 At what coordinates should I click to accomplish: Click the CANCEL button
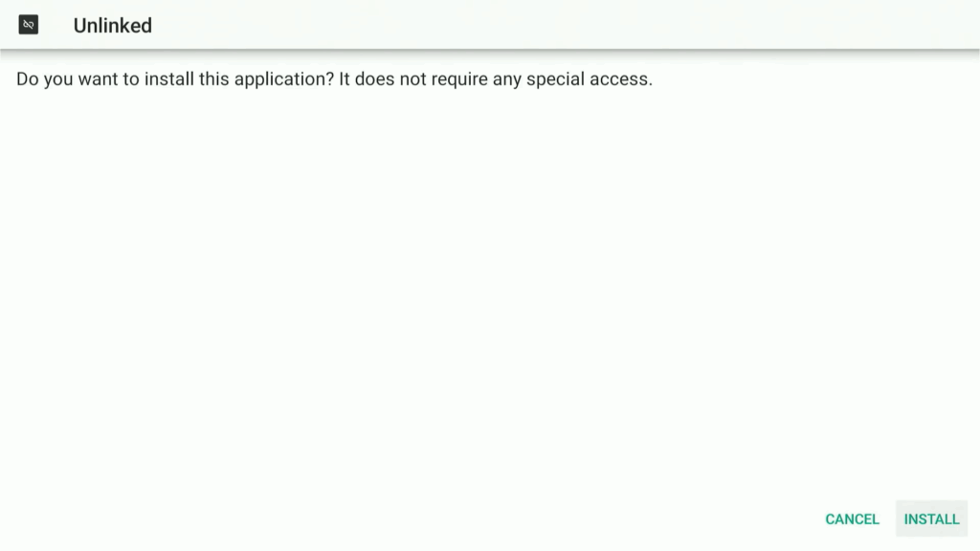click(852, 518)
